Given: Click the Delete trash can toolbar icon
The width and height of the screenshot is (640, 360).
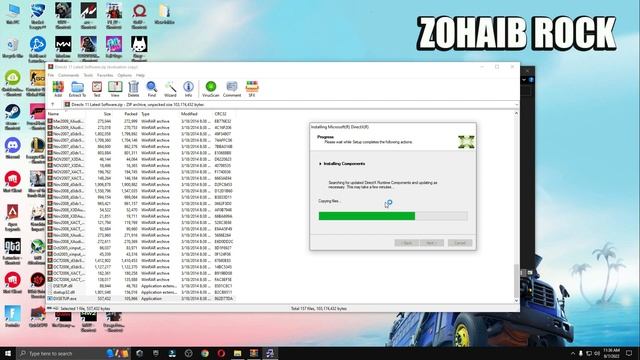Looking at the screenshot, I should (x=133, y=89).
